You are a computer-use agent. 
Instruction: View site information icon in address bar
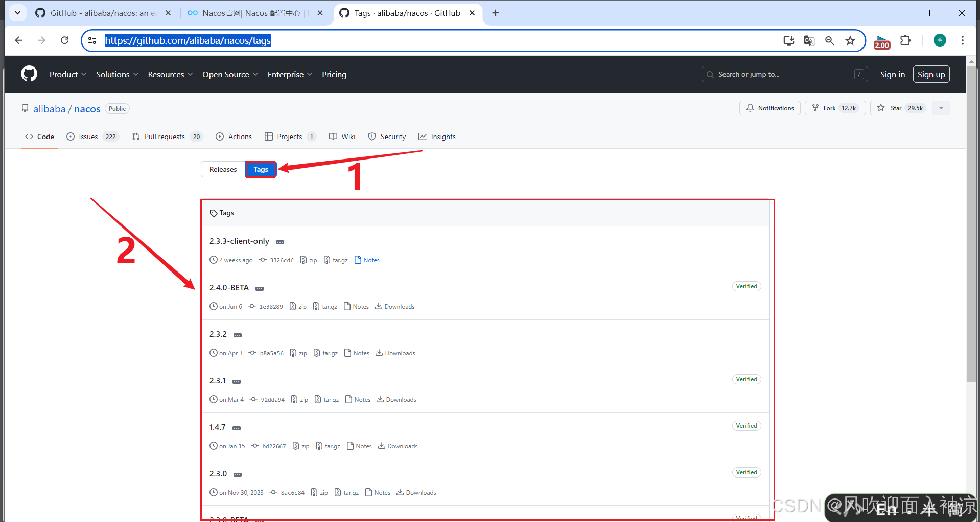[x=92, y=40]
